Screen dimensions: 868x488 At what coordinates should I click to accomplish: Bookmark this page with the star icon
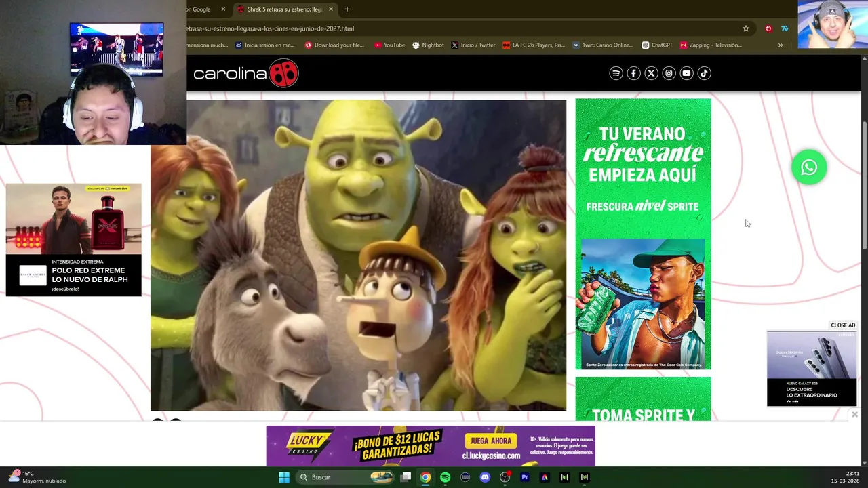746,28
